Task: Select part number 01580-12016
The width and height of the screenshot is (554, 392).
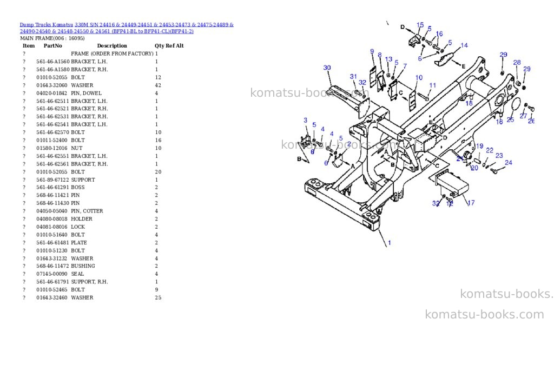Action: click(51, 148)
